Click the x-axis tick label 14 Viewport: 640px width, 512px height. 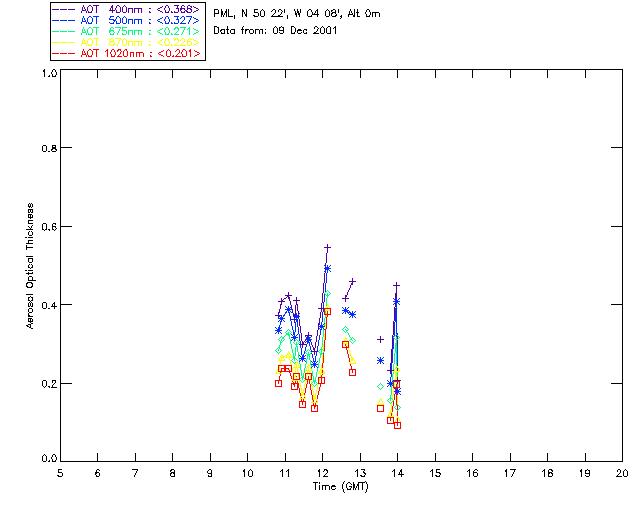tap(398, 473)
